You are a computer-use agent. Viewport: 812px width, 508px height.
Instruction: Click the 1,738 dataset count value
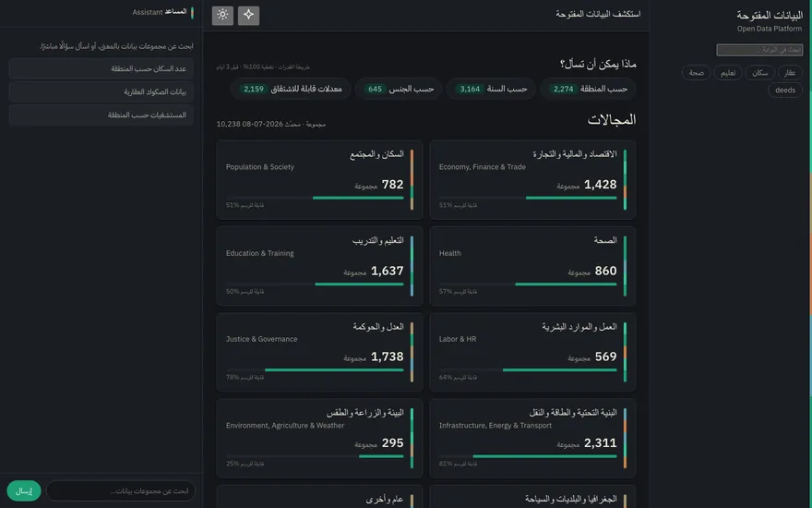[387, 357]
